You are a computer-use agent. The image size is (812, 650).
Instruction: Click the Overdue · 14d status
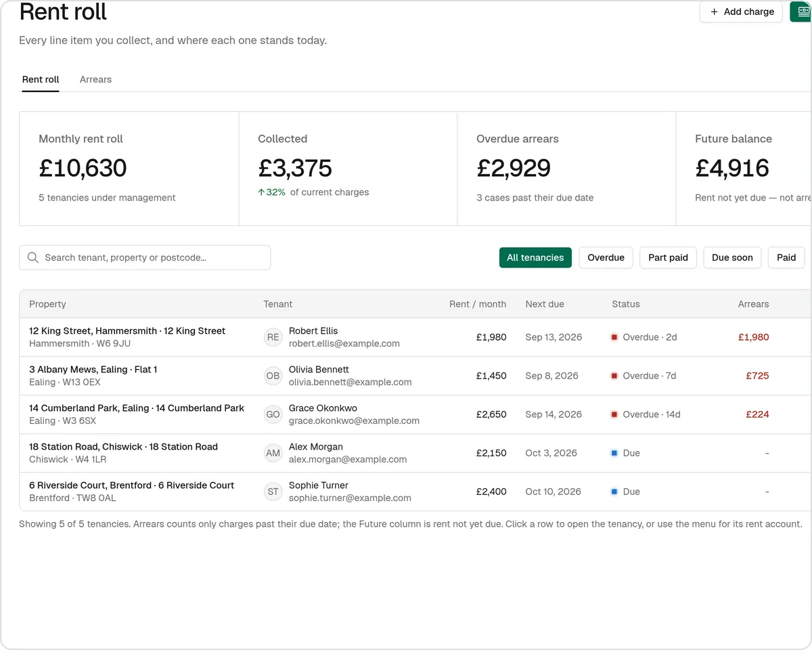[x=646, y=414]
